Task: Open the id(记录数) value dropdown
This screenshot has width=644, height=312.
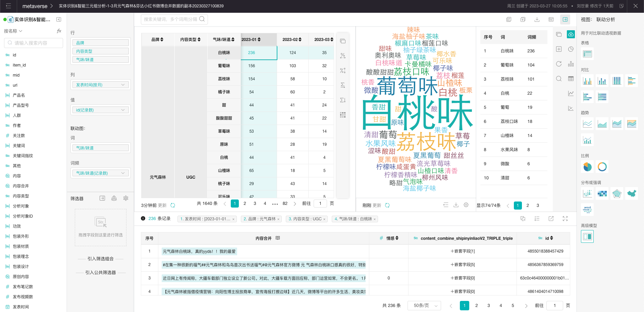Action: (x=101, y=110)
